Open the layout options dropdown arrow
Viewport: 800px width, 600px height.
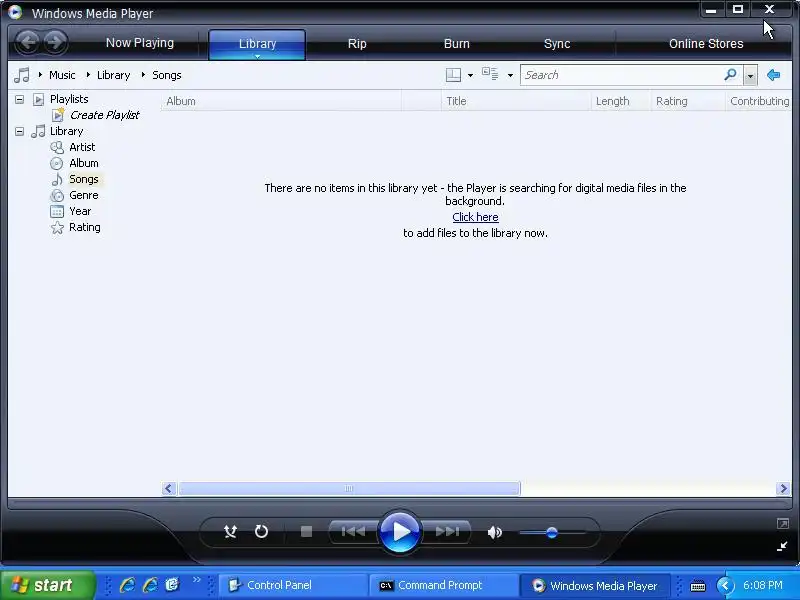tap(470, 76)
